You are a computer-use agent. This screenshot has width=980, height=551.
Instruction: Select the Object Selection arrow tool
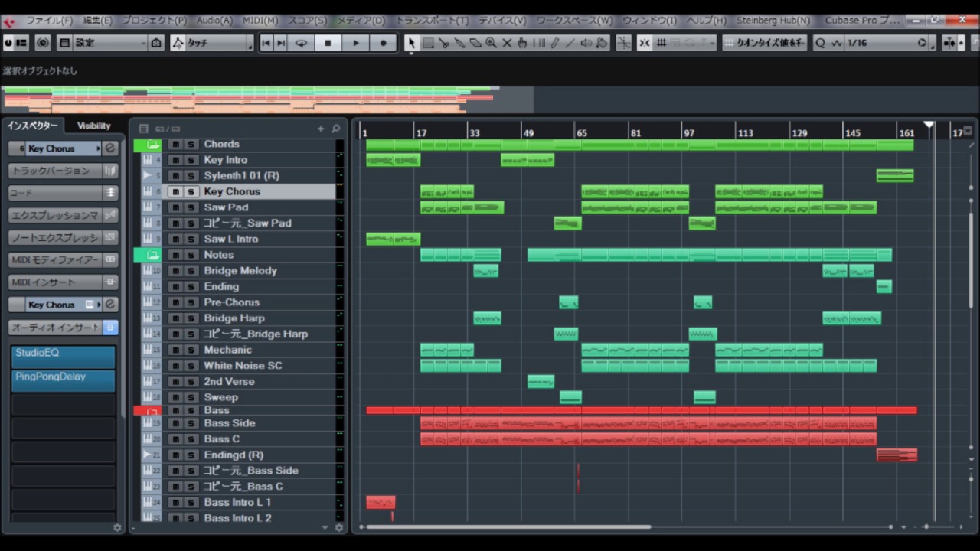pyautogui.click(x=412, y=43)
